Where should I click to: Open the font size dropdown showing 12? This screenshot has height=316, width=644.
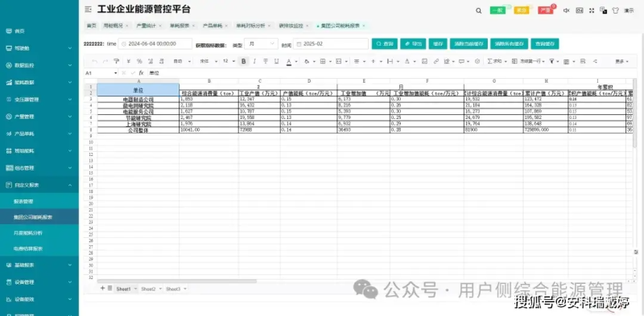pyautogui.click(x=229, y=61)
